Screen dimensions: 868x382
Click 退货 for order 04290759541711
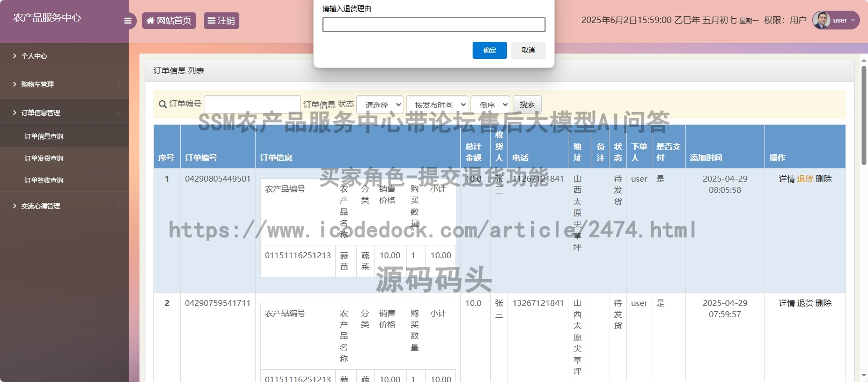pyautogui.click(x=805, y=303)
